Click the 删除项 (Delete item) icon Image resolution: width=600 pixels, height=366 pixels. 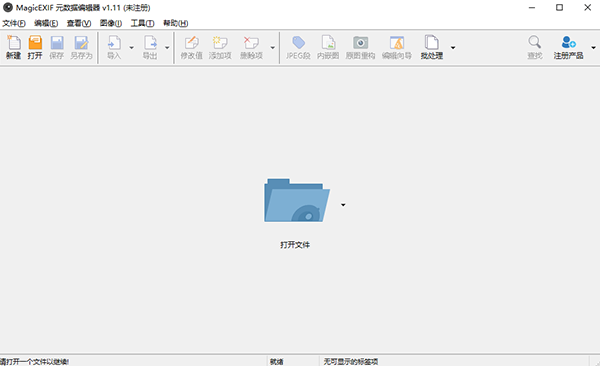(x=251, y=47)
